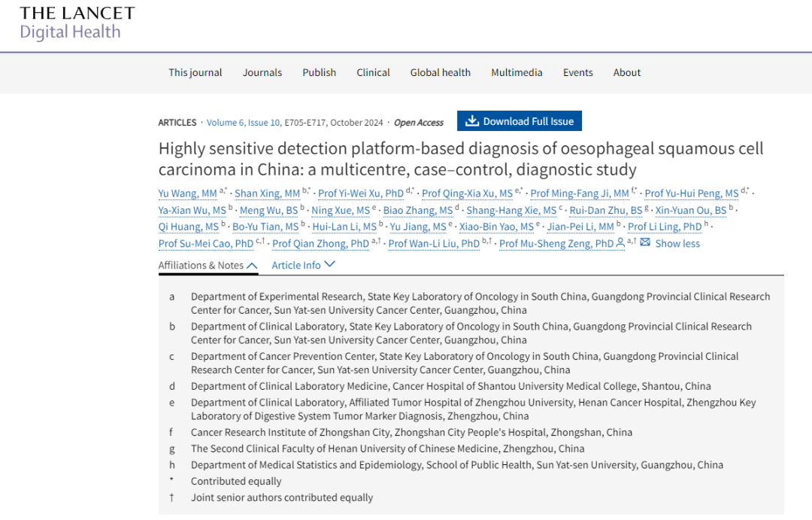812x520 pixels.
Task: Open the Events menu
Action: (578, 72)
